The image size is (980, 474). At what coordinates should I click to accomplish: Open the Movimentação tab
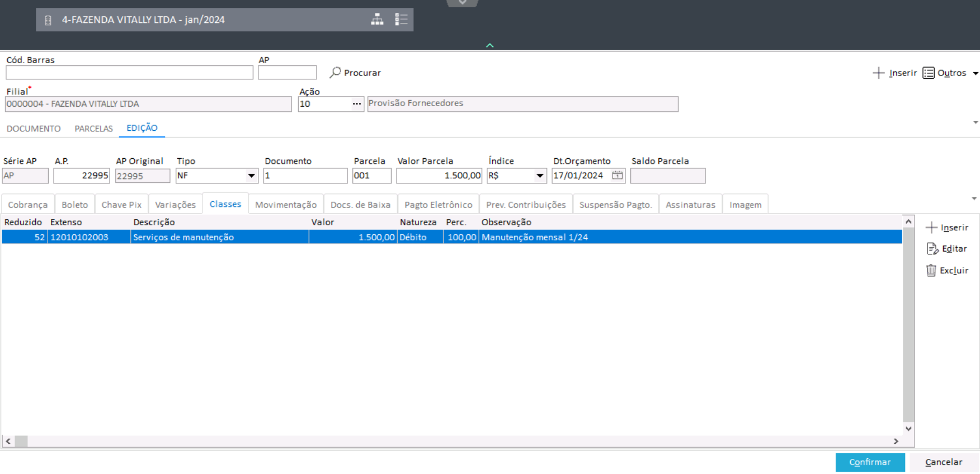[x=285, y=205]
